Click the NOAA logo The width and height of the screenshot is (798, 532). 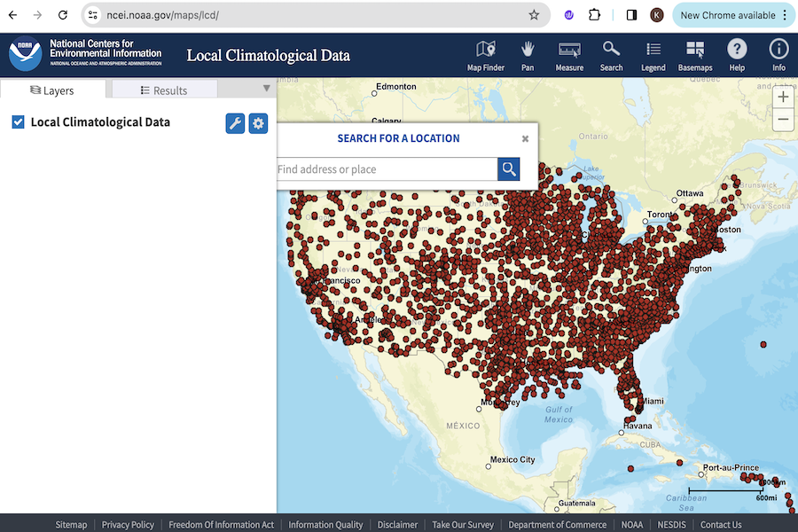coord(25,54)
